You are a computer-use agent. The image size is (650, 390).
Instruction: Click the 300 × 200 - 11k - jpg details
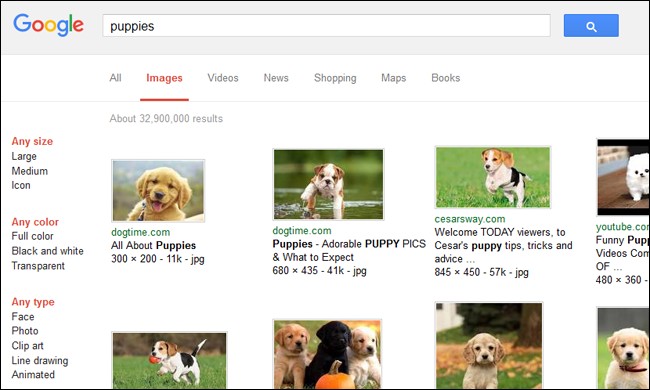(158, 259)
